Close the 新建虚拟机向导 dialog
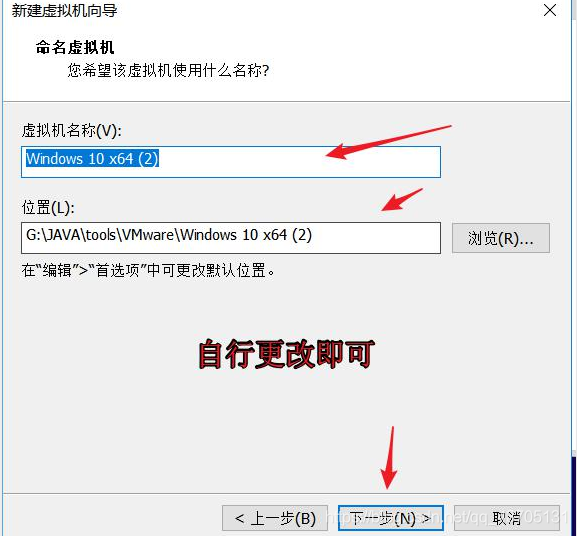The width and height of the screenshot is (577, 536). pos(550,10)
